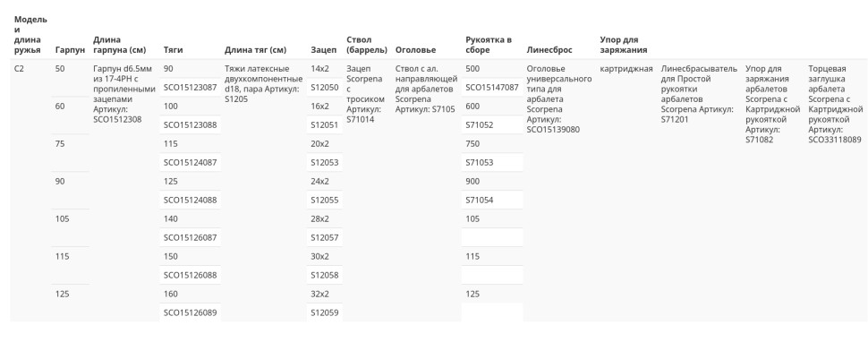Select the S12050 hook article cell

[325, 88]
